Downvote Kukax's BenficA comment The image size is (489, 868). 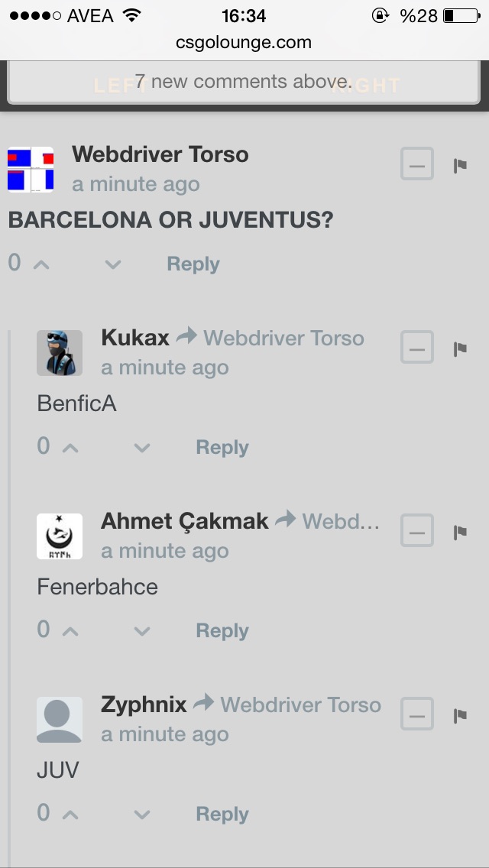142,448
